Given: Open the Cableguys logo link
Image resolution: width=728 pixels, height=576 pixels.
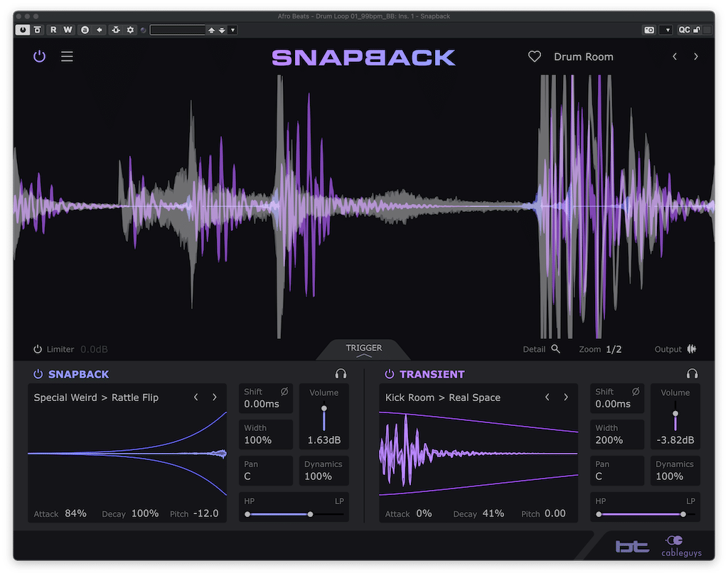Looking at the screenshot, I should tap(681, 546).
